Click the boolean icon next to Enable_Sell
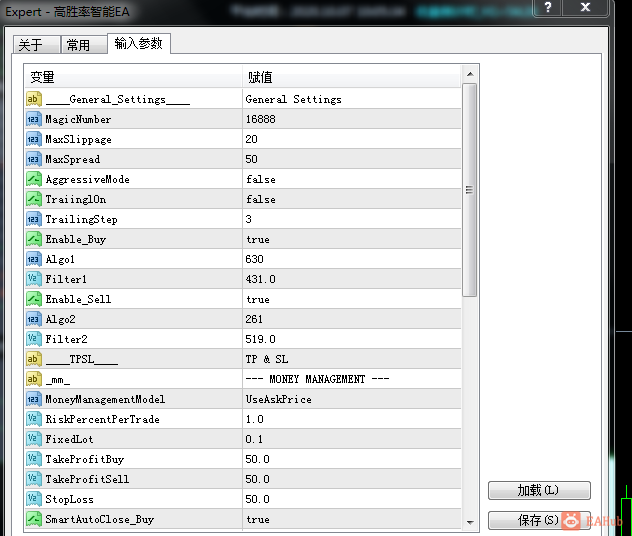Image resolution: width=632 pixels, height=536 pixels. tap(34, 299)
